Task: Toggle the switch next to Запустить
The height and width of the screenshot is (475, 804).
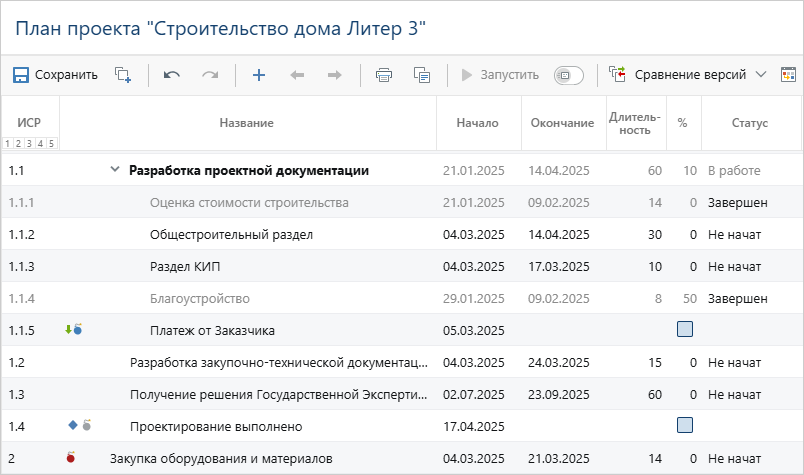Action: (568, 75)
